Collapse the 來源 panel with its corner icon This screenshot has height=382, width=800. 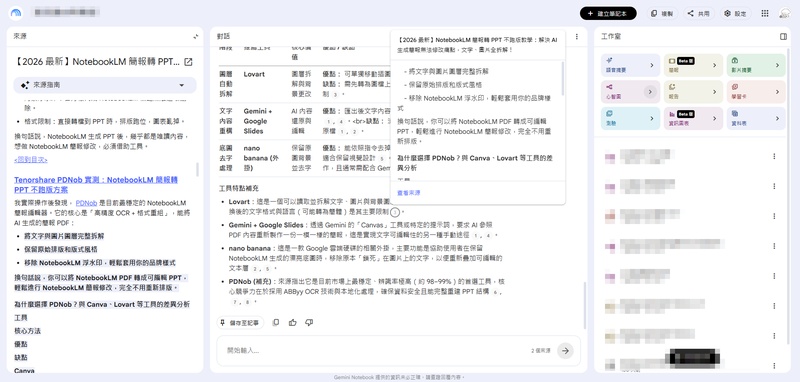(x=196, y=37)
